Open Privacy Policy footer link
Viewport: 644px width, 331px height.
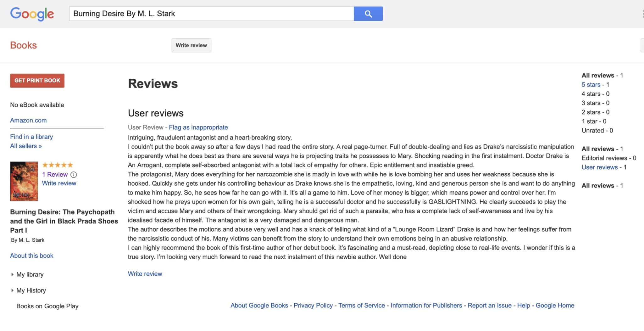point(313,306)
